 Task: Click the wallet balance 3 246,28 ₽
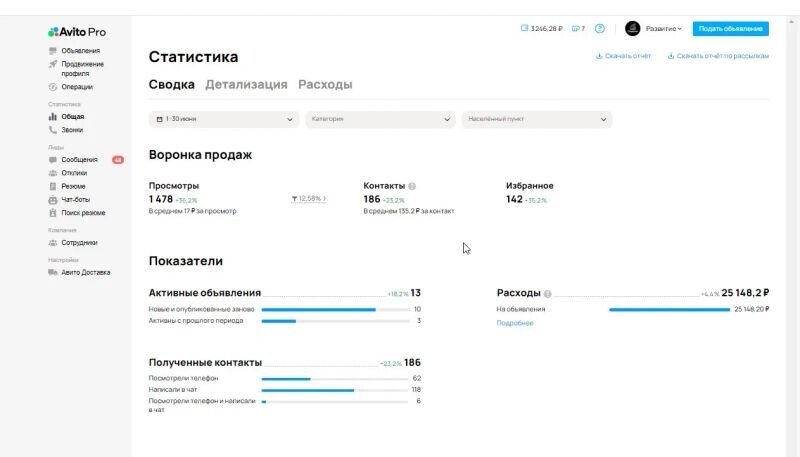542,29
